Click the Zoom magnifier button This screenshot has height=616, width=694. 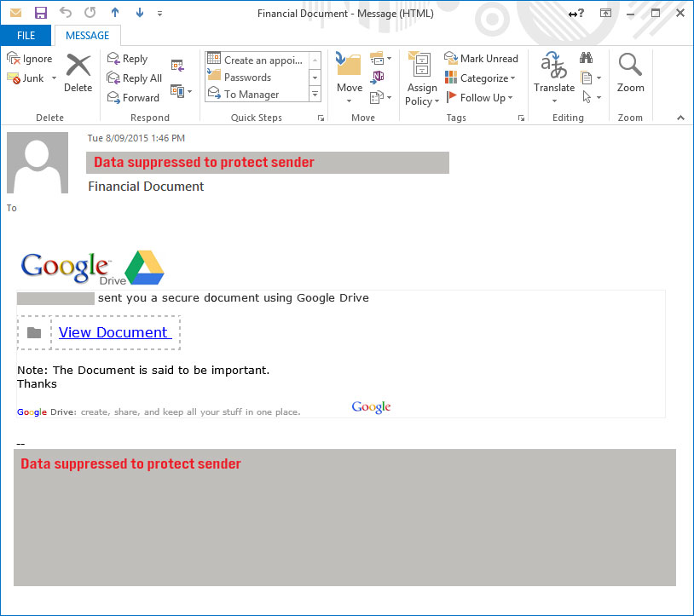(x=630, y=73)
